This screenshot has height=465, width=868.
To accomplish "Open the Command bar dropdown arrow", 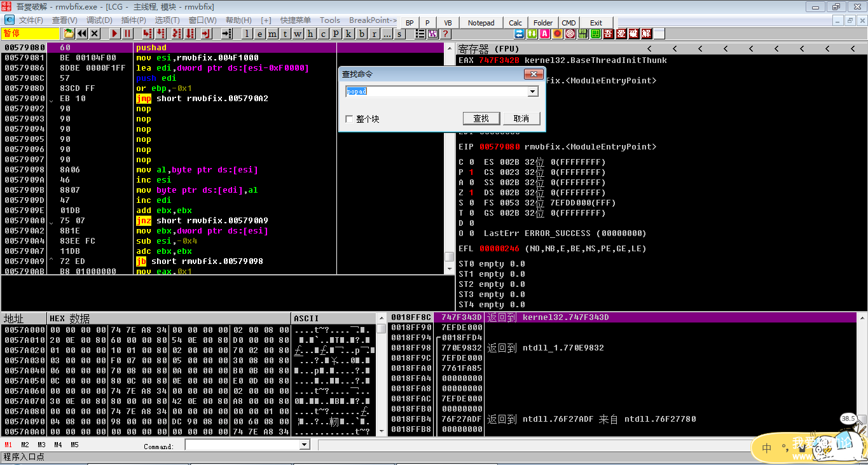I will pos(303,445).
